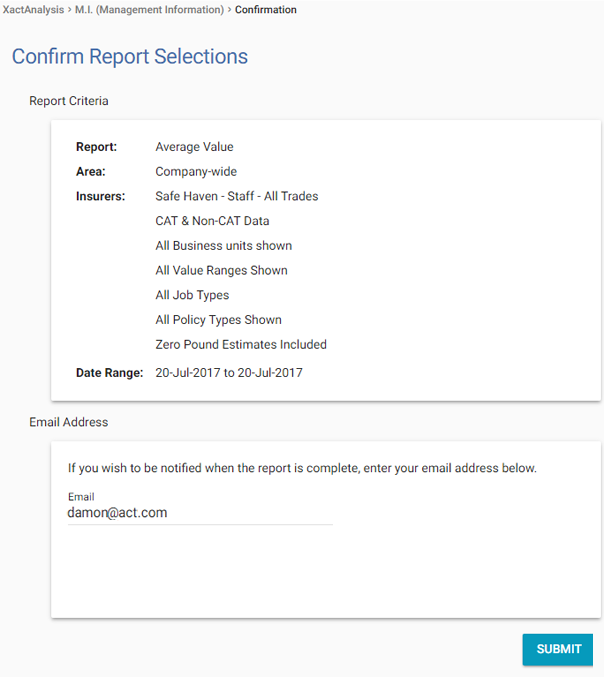The width and height of the screenshot is (604, 677).
Task: Click All Policy Types Shown text
Action: 218,320
